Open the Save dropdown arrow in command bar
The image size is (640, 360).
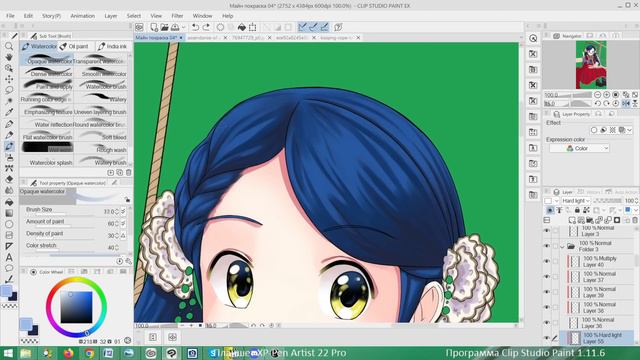tap(183, 27)
